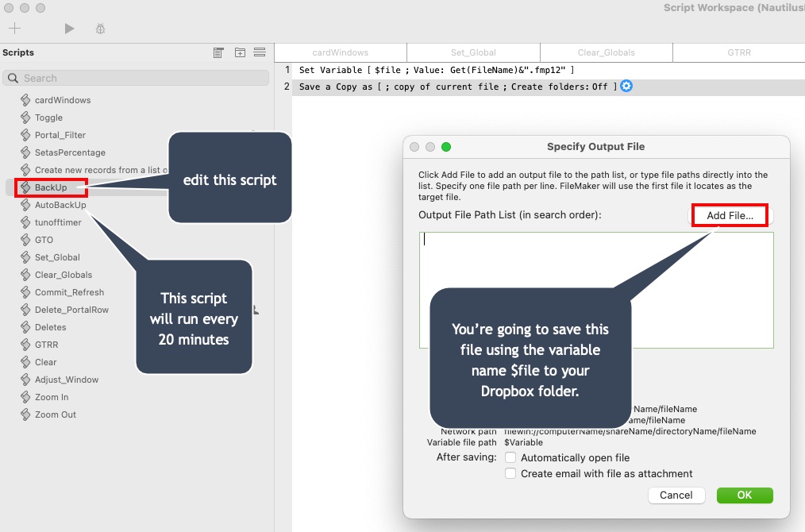Run the script with the play button
Screen dimensions: 805x532
click(69, 29)
